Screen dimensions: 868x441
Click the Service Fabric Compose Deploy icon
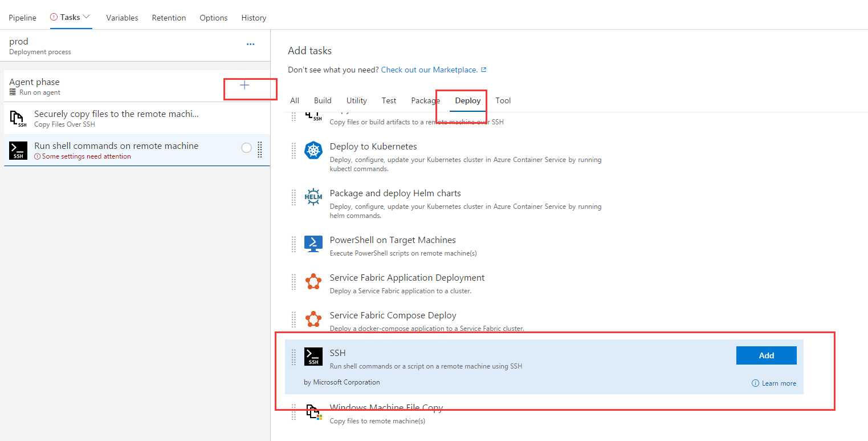pos(313,319)
